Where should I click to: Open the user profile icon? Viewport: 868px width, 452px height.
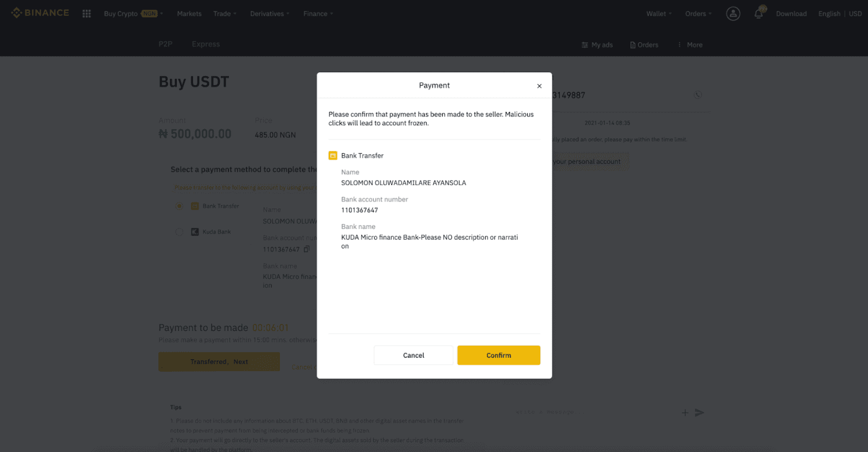[733, 14]
